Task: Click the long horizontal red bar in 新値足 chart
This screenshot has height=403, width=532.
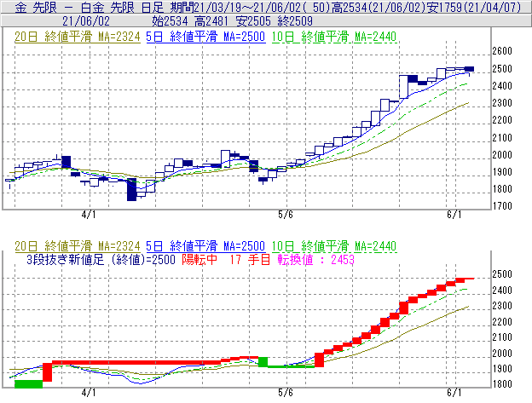Action: [136, 363]
